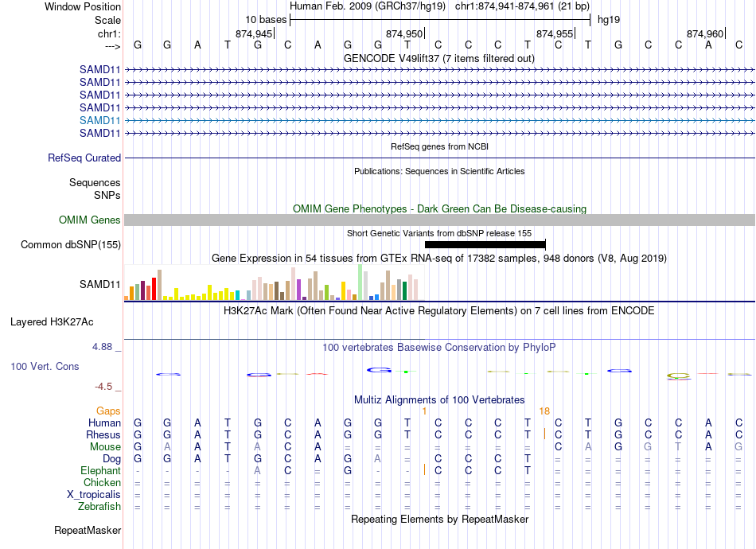Click the '-4.5' PhyloP lower scale value
The height and width of the screenshot is (549, 756).
(103, 387)
